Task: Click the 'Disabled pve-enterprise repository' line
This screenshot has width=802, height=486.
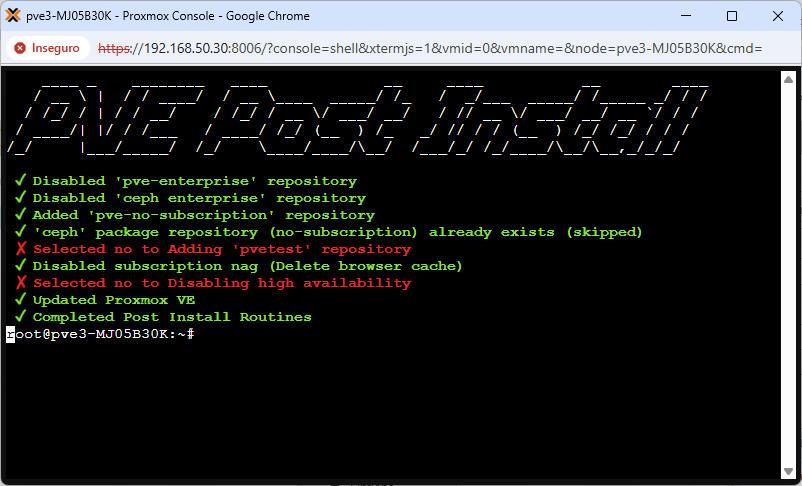Action: click(x=186, y=181)
